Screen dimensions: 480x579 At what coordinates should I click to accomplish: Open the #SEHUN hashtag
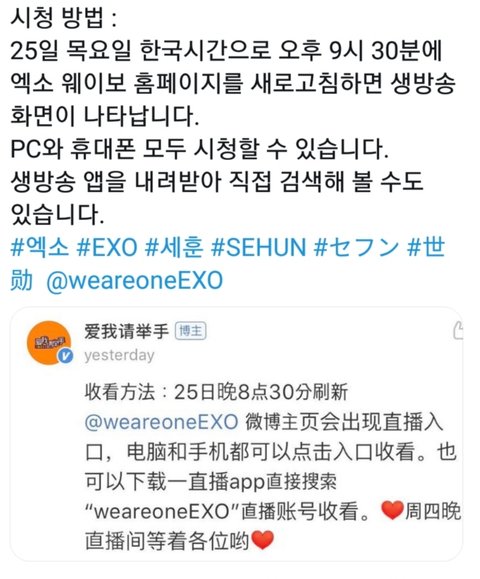pos(258,247)
